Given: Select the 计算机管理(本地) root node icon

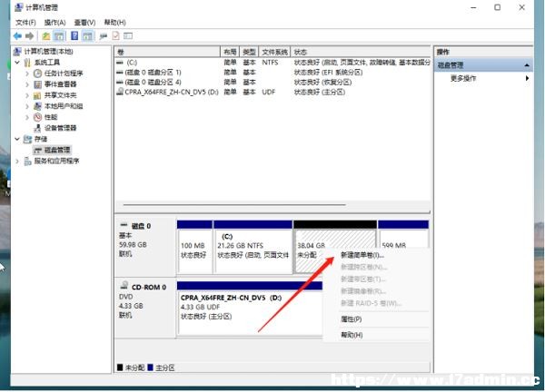Looking at the screenshot, I should 17,52.
